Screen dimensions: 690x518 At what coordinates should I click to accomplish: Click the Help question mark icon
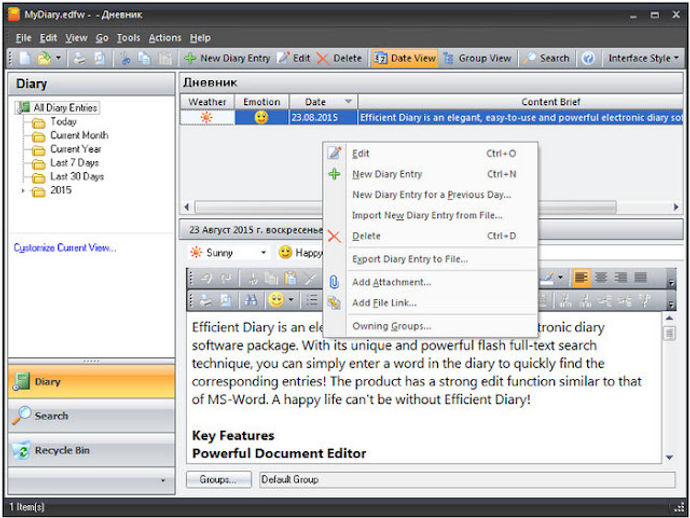pyautogui.click(x=588, y=58)
